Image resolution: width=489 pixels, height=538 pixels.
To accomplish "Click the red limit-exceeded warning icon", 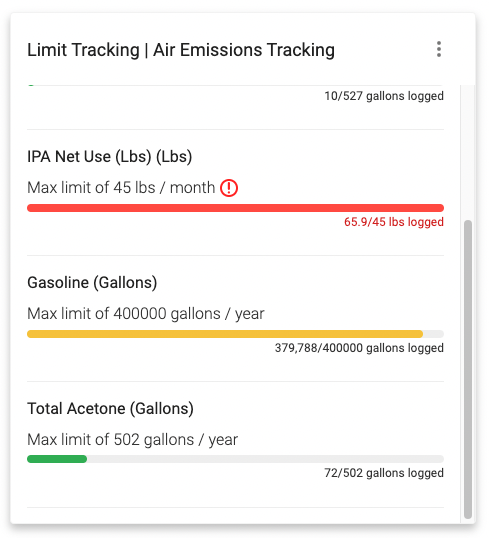I will pyautogui.click(x=229, y=188).
